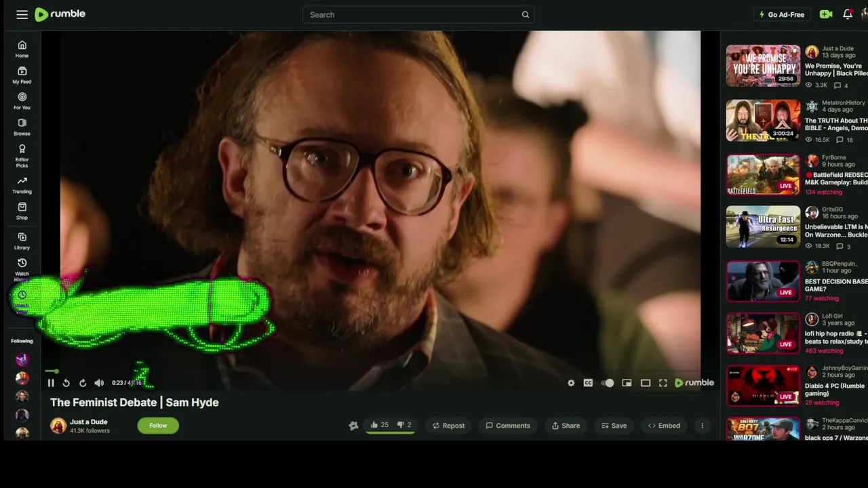The height and width of the screenshot is (488, 868).
Task: Open Battlefield REDSEC live thumbnail
Action: tap(763, 175)
